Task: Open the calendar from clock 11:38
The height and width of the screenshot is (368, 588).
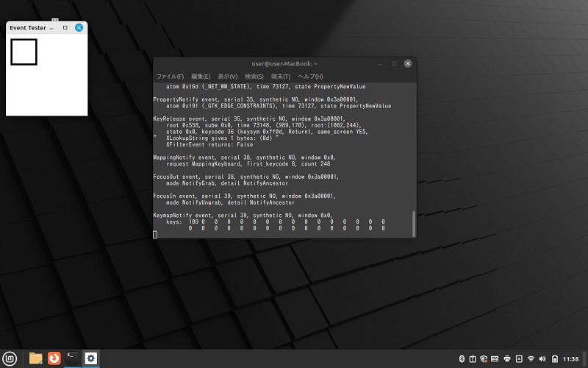Action: coord(570,359)
